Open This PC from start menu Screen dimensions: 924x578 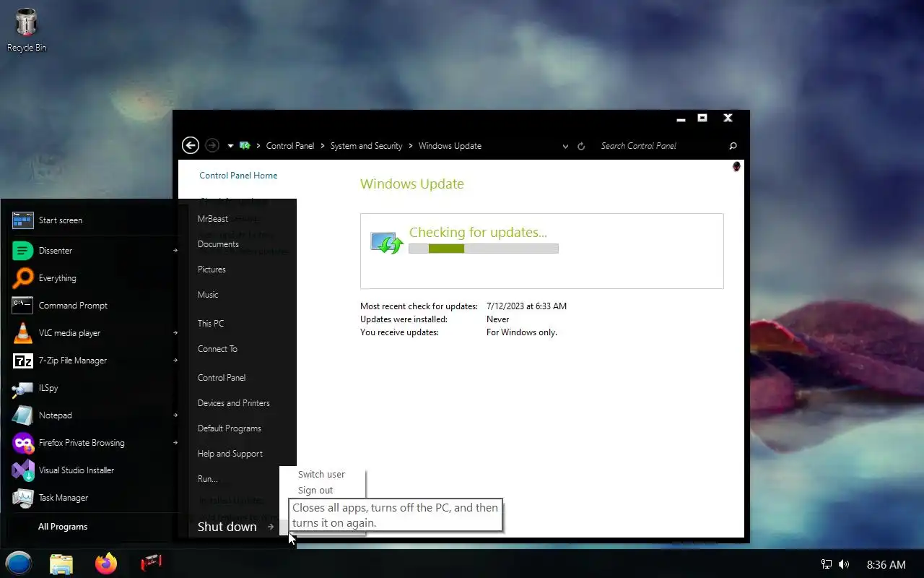pyautogui.click(x=211, y=324)
